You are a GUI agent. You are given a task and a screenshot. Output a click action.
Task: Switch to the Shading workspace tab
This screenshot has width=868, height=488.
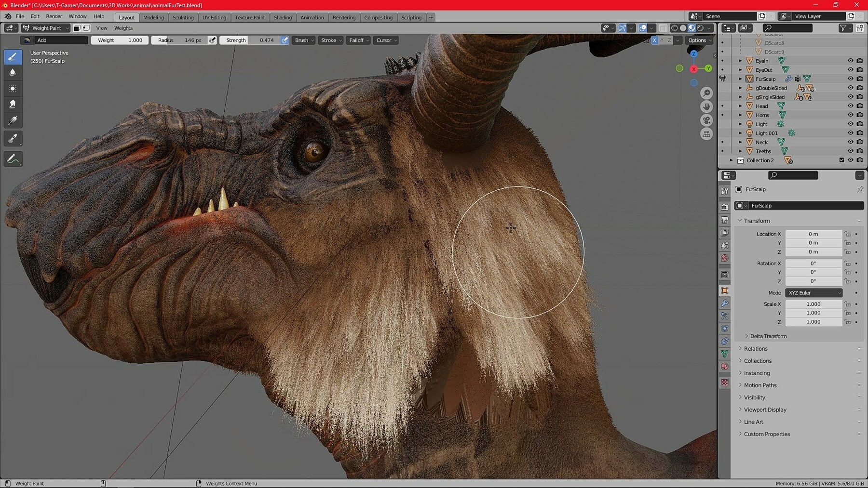click(283, 17)
